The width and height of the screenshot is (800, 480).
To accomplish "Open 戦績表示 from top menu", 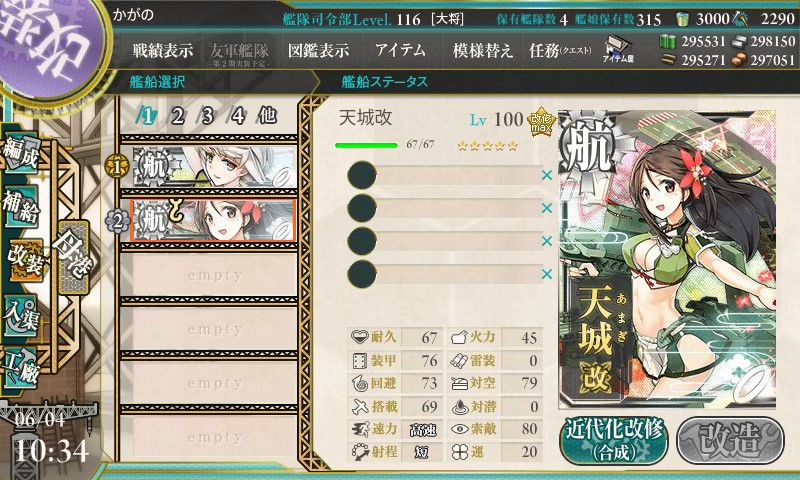I will pyautogui.click(x=163, y=50).
